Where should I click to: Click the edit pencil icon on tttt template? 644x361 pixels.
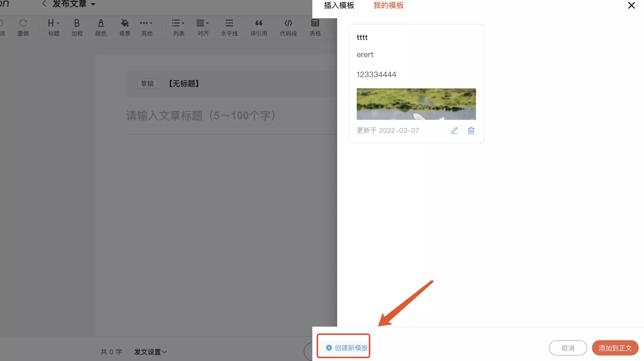tap(454, 130)
